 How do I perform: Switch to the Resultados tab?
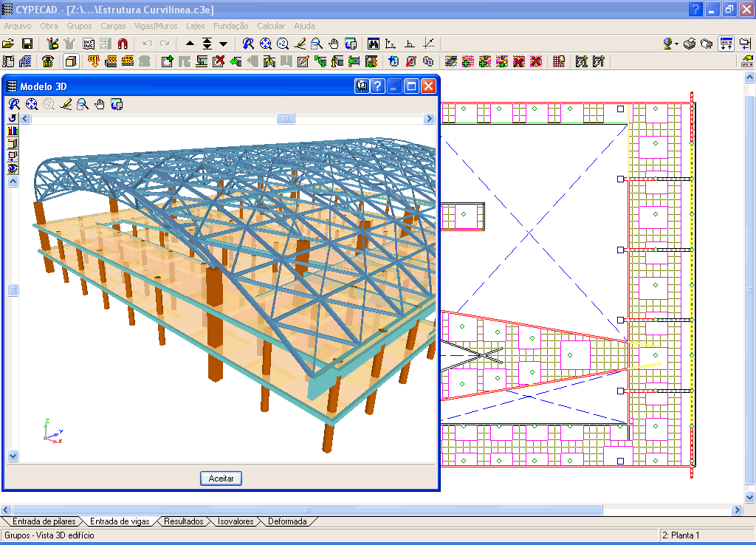click(x=183, y=521)
